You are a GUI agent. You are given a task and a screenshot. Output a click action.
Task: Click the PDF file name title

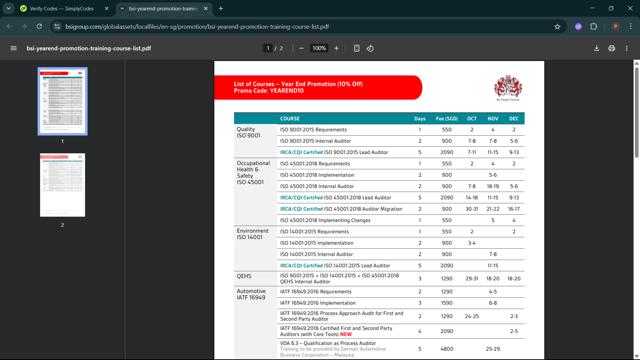click(x=89, y=48)
